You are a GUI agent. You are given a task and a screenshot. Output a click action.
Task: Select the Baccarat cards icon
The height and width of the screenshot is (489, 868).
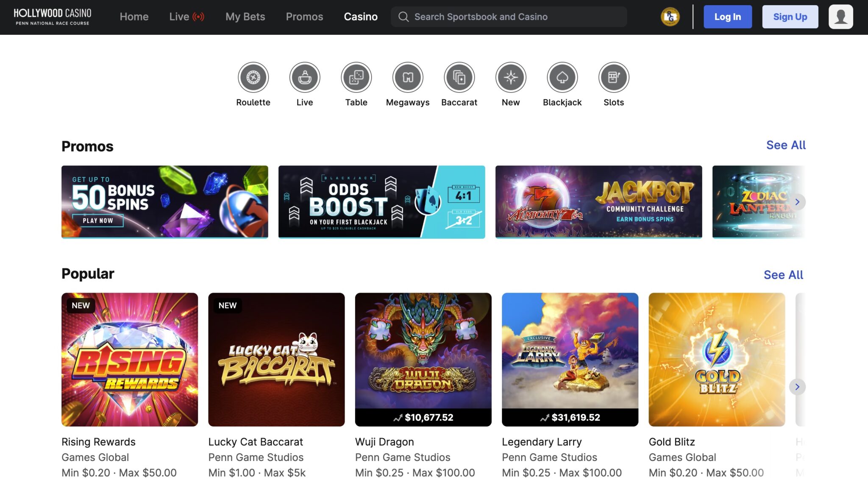pos(459,77)
